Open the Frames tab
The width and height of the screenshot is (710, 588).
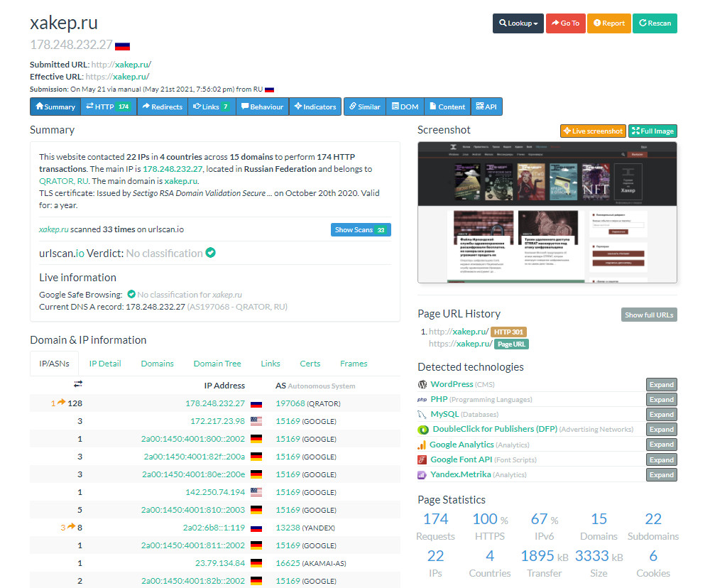(x=354, y=364)
